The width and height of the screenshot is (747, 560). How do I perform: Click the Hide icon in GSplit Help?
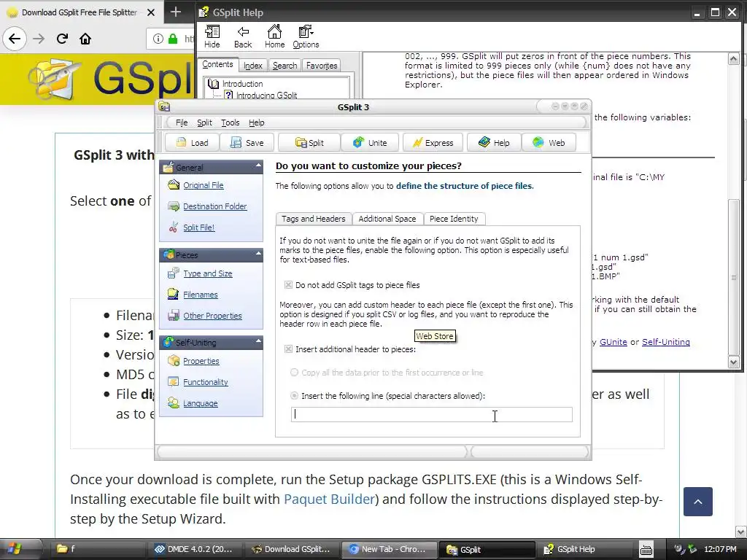(212, 32)
